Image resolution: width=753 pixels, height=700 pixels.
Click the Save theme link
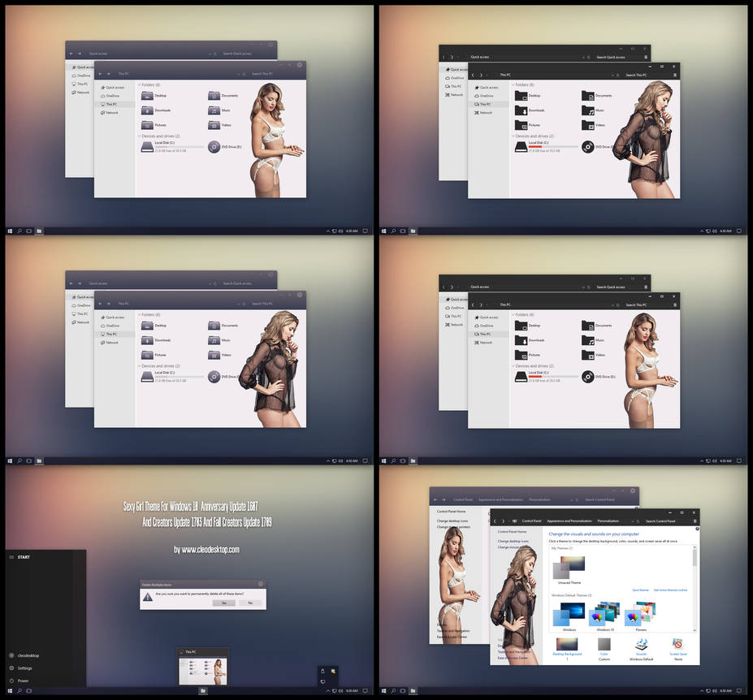(x=640, y=590)
